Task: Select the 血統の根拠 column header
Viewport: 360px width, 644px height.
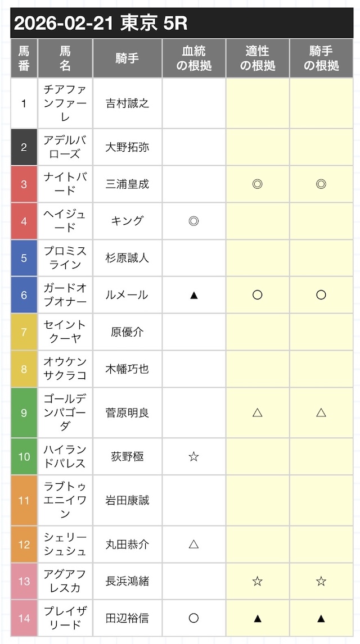Action: [x=193, y=58]
